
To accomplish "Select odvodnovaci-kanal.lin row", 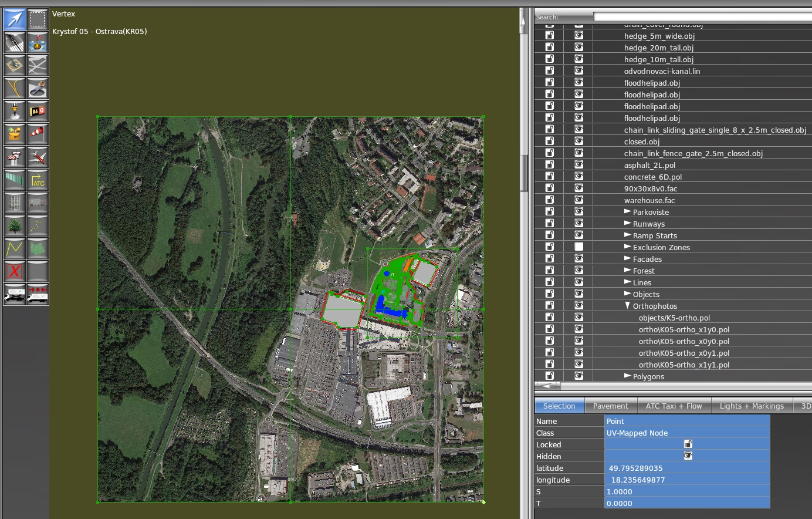I will click(x=662, y=71).
